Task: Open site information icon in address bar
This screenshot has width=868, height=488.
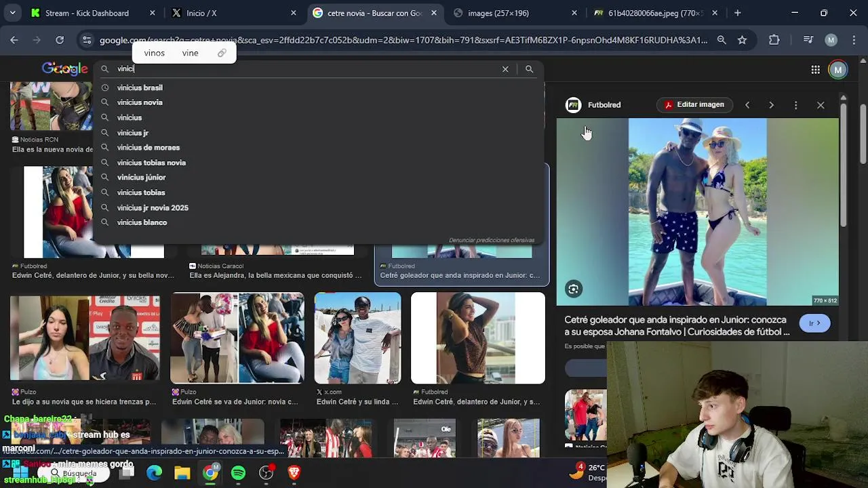Action: (x=87, y=40)
